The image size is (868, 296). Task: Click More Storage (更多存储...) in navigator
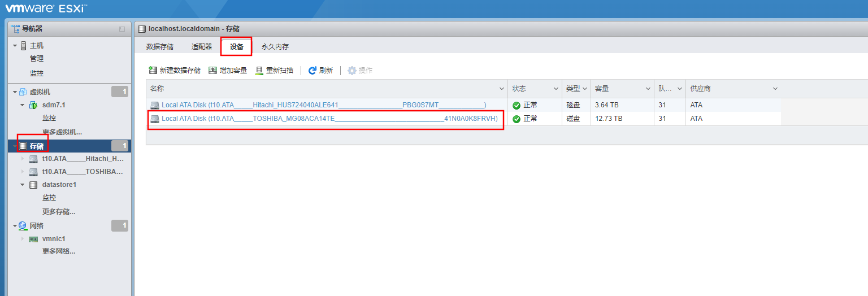(59, 212)
